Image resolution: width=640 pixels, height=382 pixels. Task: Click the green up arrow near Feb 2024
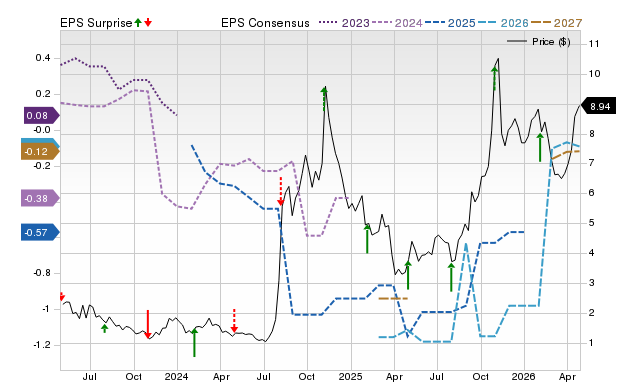click(x=194, y=342)
